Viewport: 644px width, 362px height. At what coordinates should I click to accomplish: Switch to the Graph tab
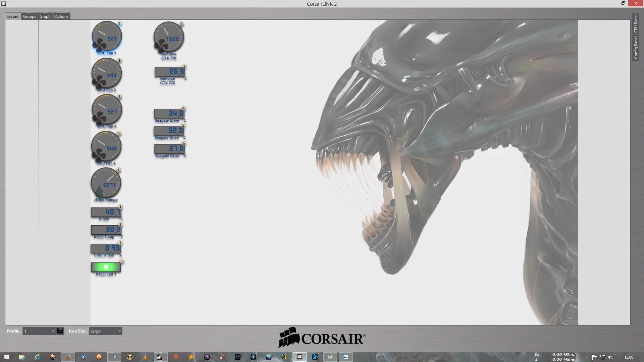[x=45, y=16]
